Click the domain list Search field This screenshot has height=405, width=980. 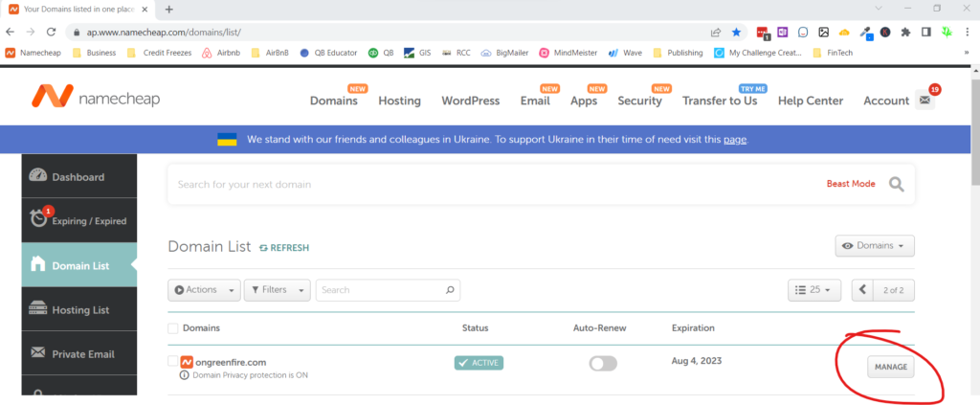[x=389, y=290]
